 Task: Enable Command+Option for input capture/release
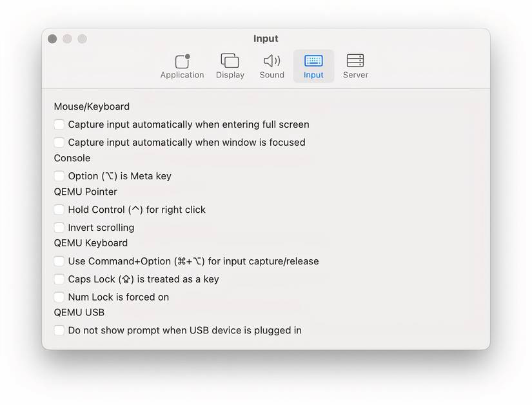59,261
